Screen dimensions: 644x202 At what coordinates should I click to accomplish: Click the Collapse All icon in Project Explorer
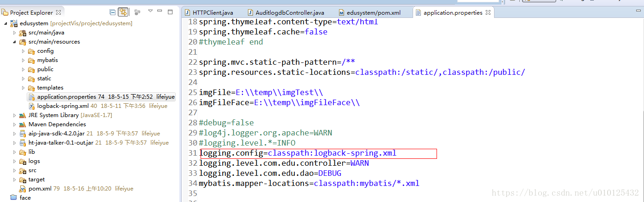click(x=113, y=12)
